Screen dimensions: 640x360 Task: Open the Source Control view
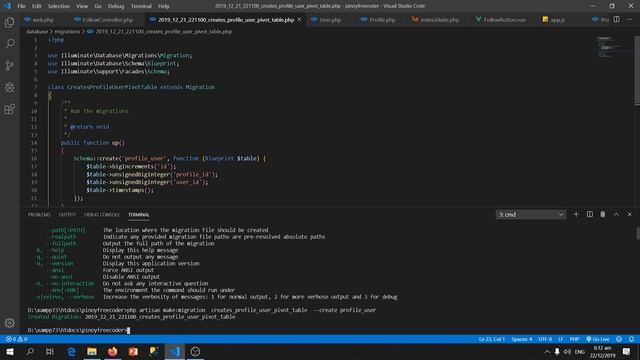click(9, 65)
